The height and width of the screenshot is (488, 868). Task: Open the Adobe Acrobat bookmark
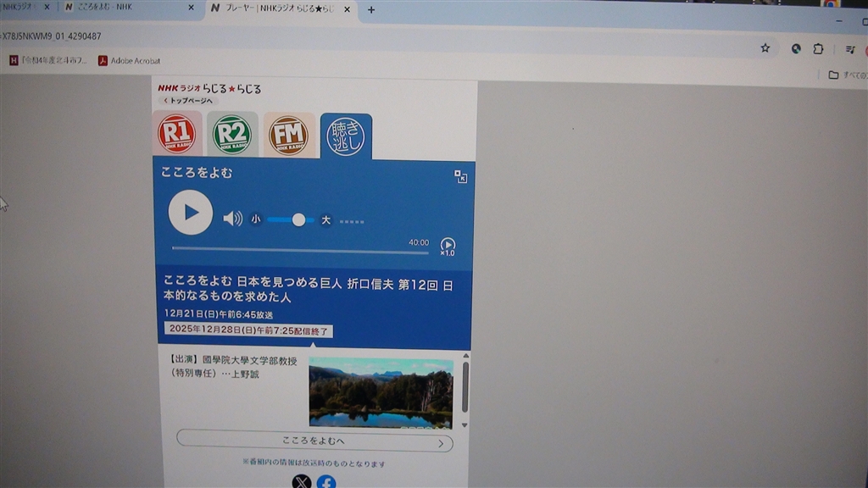tap(130, 61)
